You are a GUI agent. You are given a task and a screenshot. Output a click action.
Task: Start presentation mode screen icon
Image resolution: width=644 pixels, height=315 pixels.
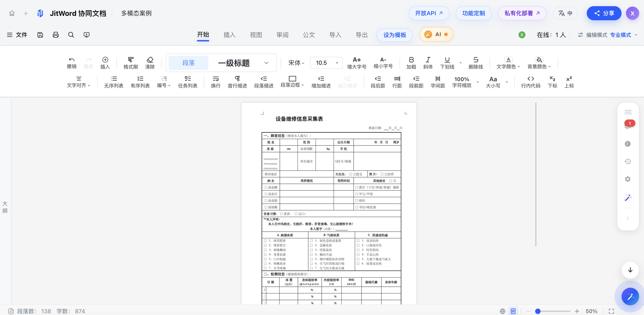(x=87, y=35)
